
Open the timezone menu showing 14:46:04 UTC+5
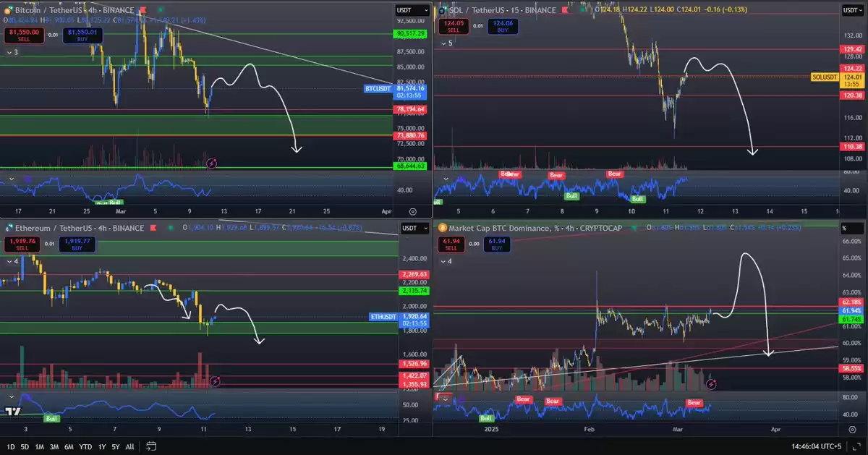[818, 446]
